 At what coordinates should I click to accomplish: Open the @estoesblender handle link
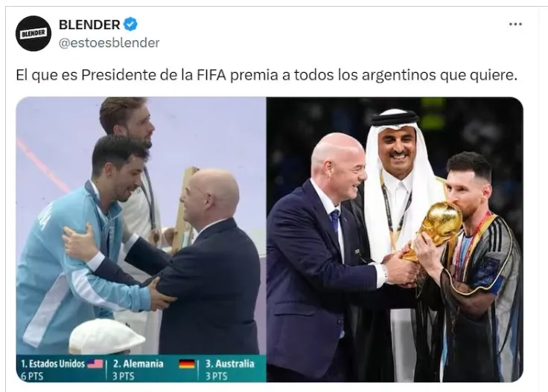click(x=109, y=42)
